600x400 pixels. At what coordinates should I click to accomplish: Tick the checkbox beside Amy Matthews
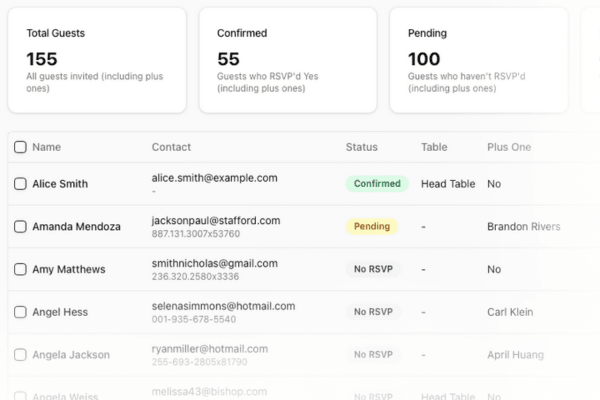[x=20, y=269]
